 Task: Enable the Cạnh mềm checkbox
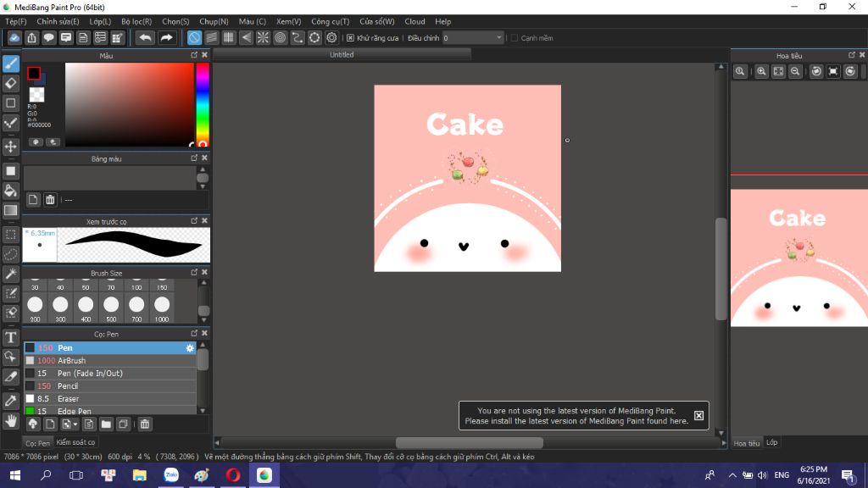(514, 38)
